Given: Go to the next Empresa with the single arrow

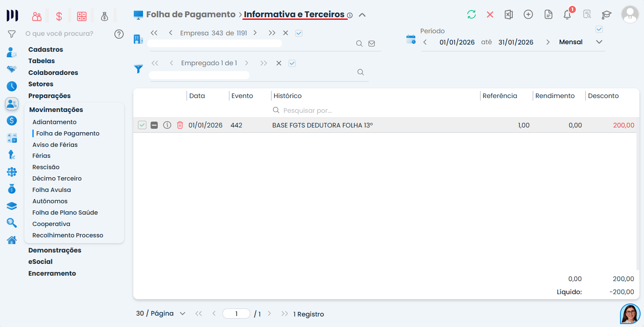Looking at the screenshot, I should pos(255,33).
